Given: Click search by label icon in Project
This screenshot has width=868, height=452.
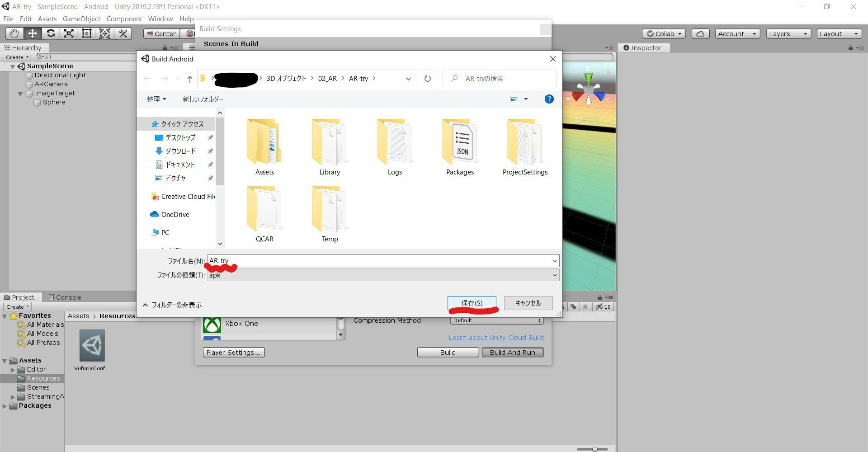Looking at the screenshot, I should pyautogui.click(x=573, y=307).
